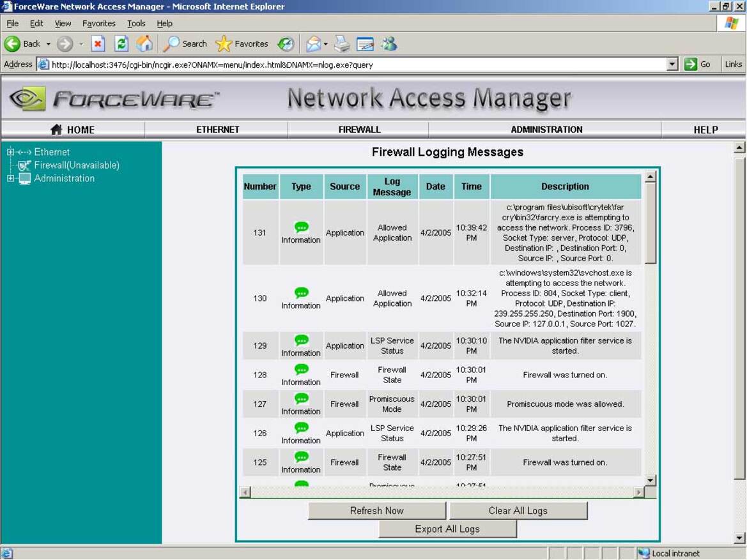Open the Mail envelope icon
Image resolution: width=747 pixels, height=560 pixels.
[313, 44]
